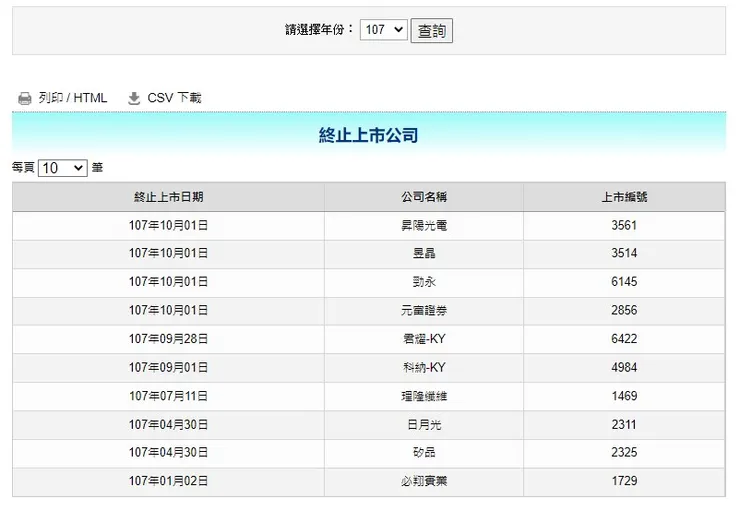Screen dimensions: 740x520
Task: Click date 107年01月02日
Action: coord(168,481)
